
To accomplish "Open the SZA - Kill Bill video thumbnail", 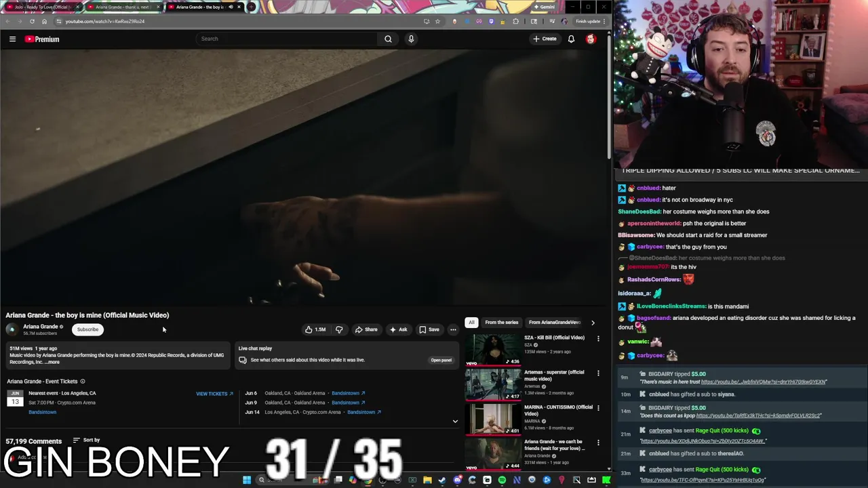I will pos(493,350).
